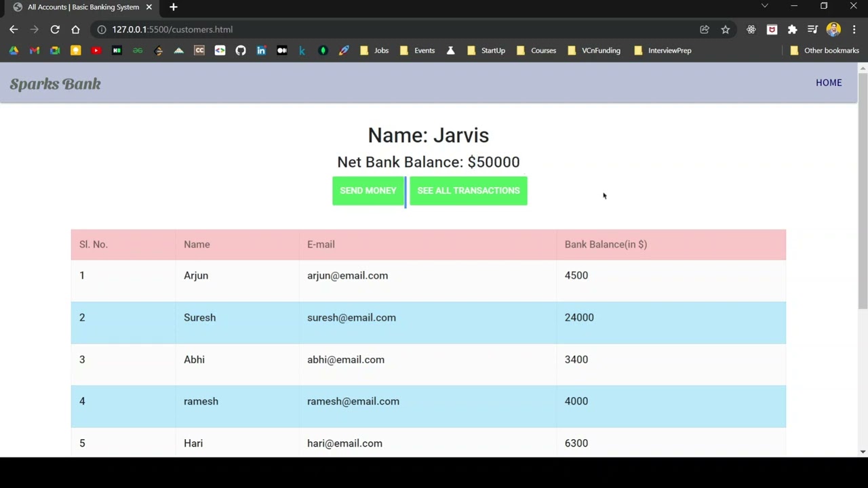The height and width of the screenshot is (488, 868).
Task: Open the Google Meet bookmark
Action: (x=55, y=50)
